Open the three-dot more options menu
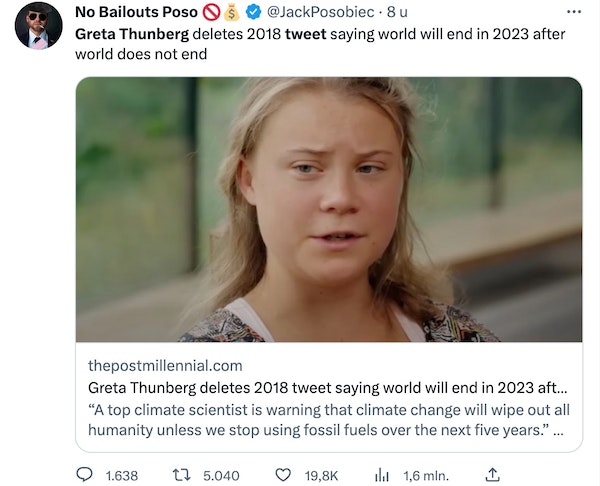This screenshot has width=600, height=486. click(573, 12)
